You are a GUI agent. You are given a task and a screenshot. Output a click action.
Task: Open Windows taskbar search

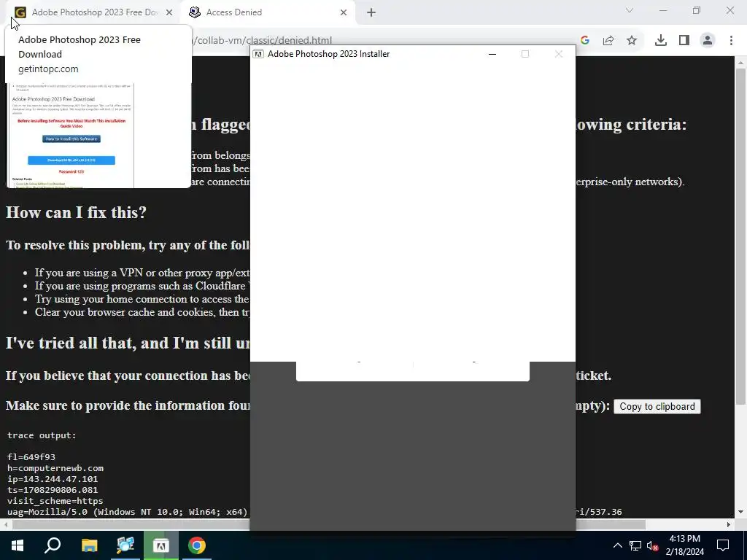(53, 545)
